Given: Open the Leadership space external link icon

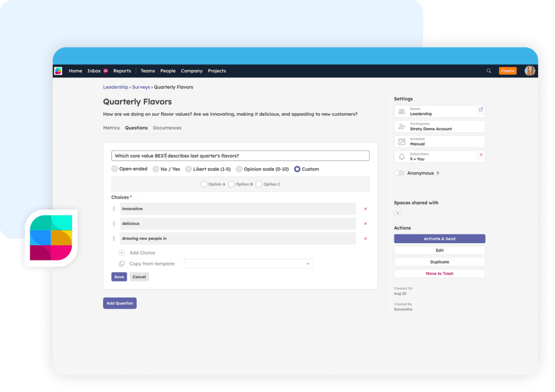Looking at the screenshot, I should (480, 109).
